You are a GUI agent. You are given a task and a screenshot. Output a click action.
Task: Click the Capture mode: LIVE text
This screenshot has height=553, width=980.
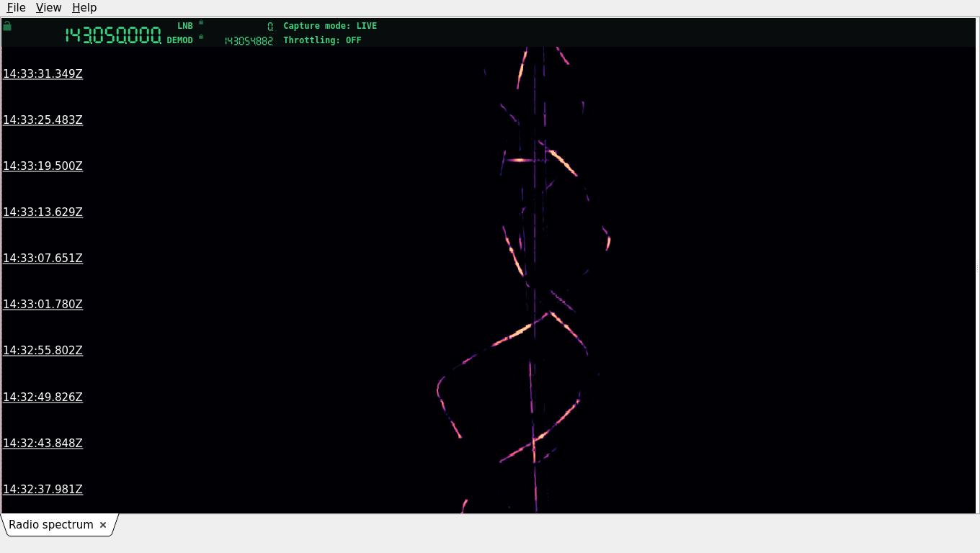point(330,26)
